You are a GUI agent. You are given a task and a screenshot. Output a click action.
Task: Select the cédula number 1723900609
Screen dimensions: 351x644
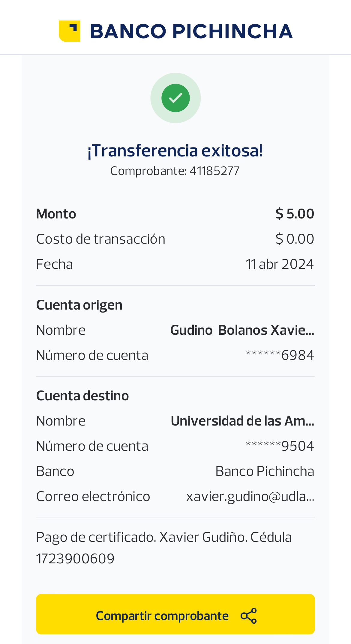[75, 559]
